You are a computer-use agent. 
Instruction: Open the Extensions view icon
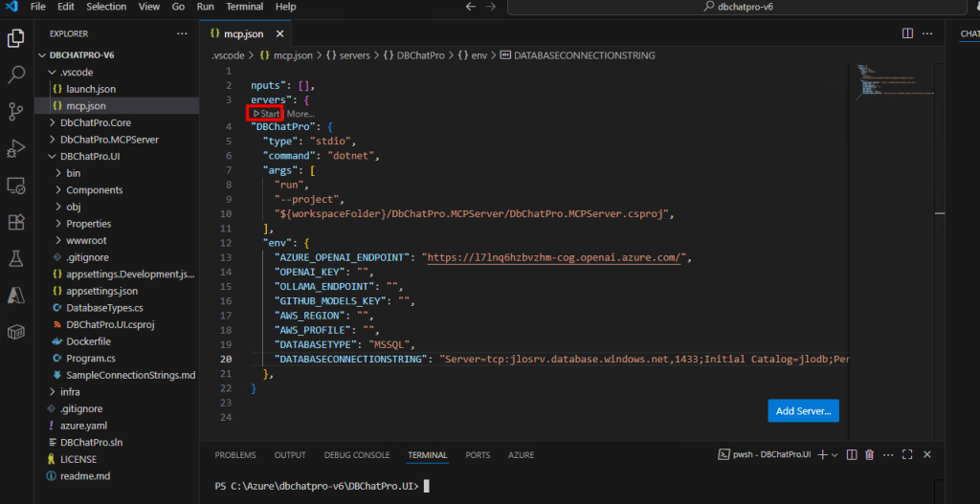point(15,222)
